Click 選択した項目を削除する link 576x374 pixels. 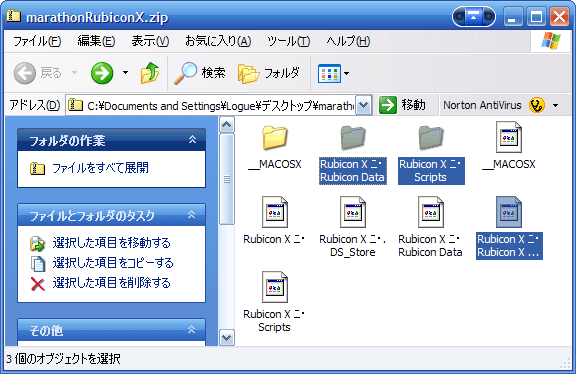pyautogui.click(x=111, y=283)
